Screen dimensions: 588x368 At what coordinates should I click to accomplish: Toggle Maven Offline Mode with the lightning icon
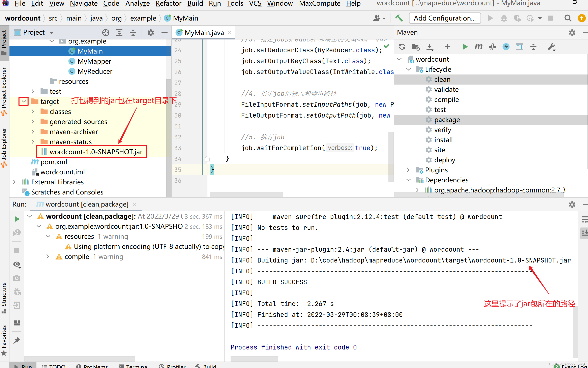(506, 47)
